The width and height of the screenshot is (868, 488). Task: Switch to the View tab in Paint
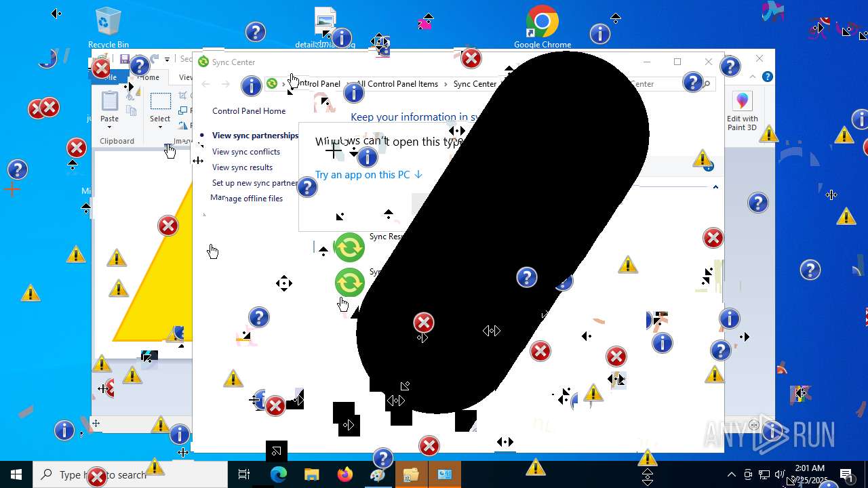pos(185,77)
